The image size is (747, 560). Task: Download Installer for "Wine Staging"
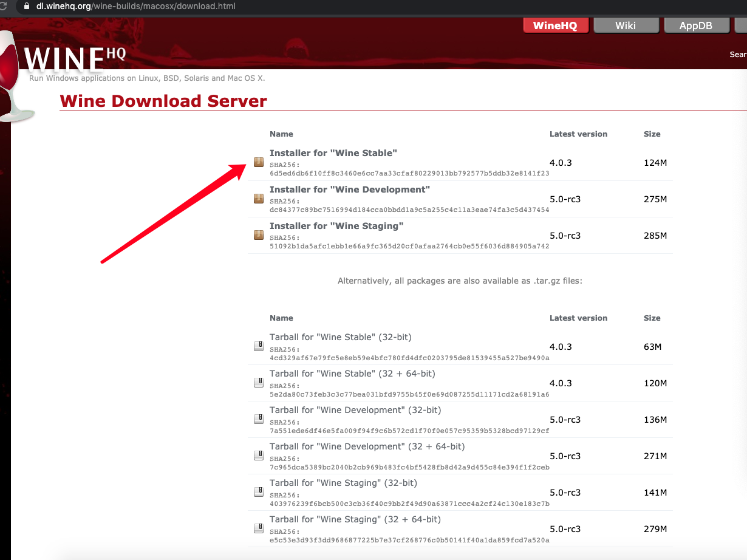[336, 226]
